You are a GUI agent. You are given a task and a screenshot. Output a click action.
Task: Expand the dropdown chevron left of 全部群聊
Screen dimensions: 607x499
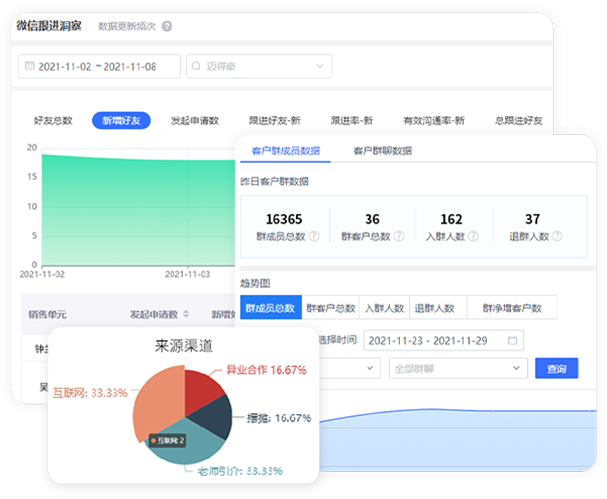point(370,368)
